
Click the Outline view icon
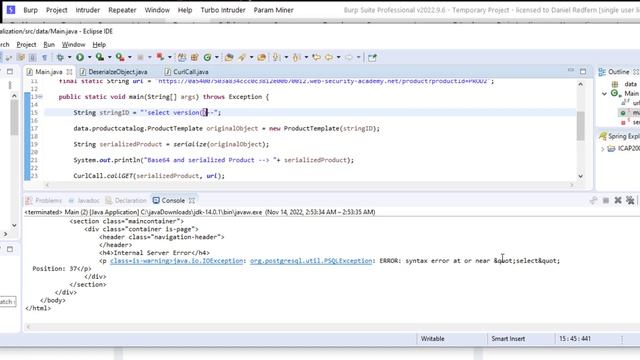click(x=602, y=72)
